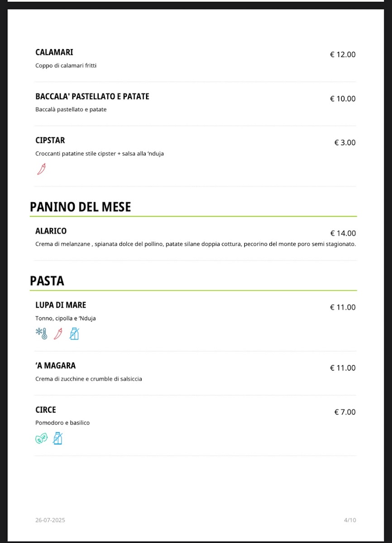Click the € 12.00 Calamari price
The image size is (392, 543).
343,55
